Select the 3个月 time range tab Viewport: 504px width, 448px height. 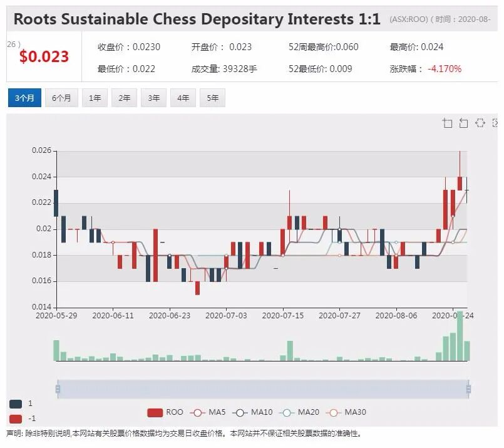coord(24,98)
